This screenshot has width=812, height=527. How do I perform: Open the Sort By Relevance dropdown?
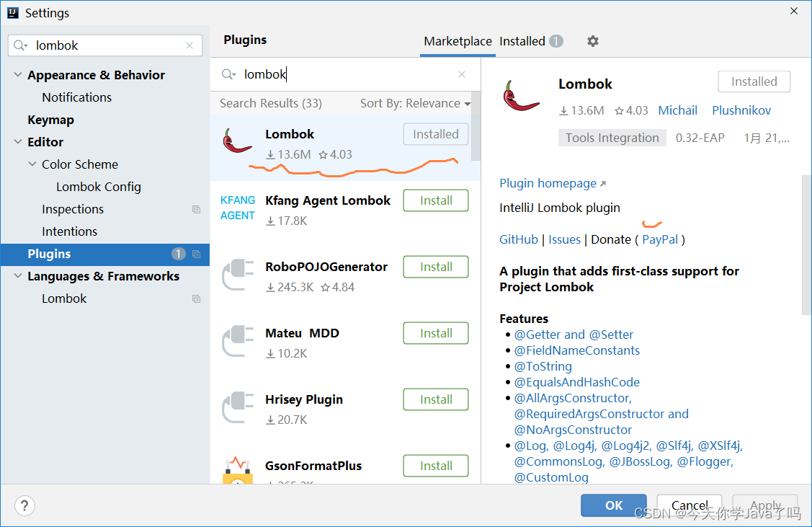[x=415, y=103]
